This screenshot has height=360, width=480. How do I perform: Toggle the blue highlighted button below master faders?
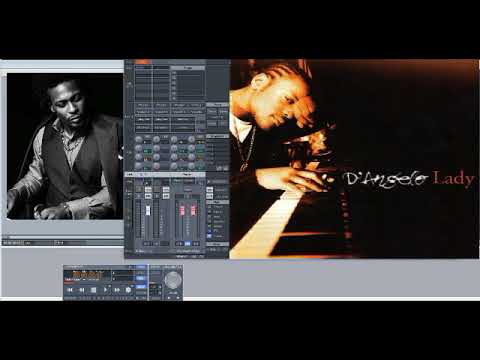click(188, 243)
